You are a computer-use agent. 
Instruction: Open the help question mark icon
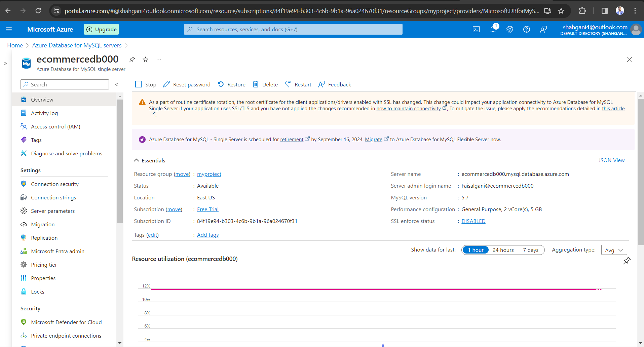click(527, 29)
